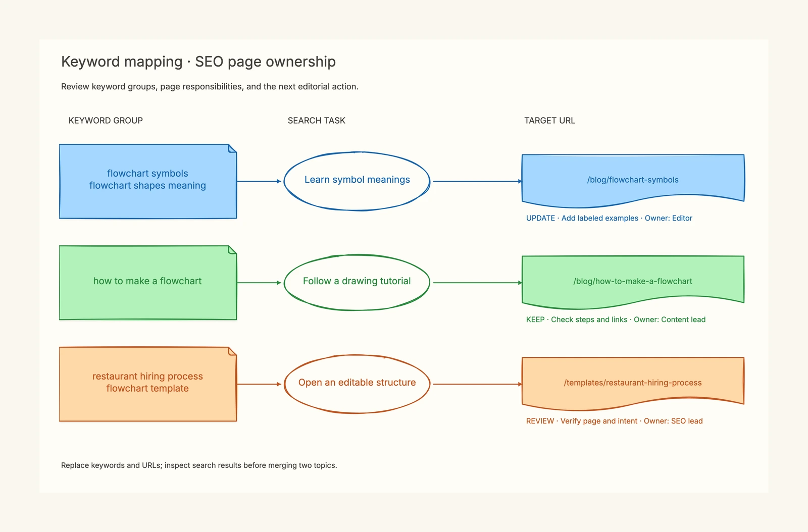Select the blue arrow from note to ellipse
The image size is (808, 532).
pyautogui.click(x=259, y=181)
